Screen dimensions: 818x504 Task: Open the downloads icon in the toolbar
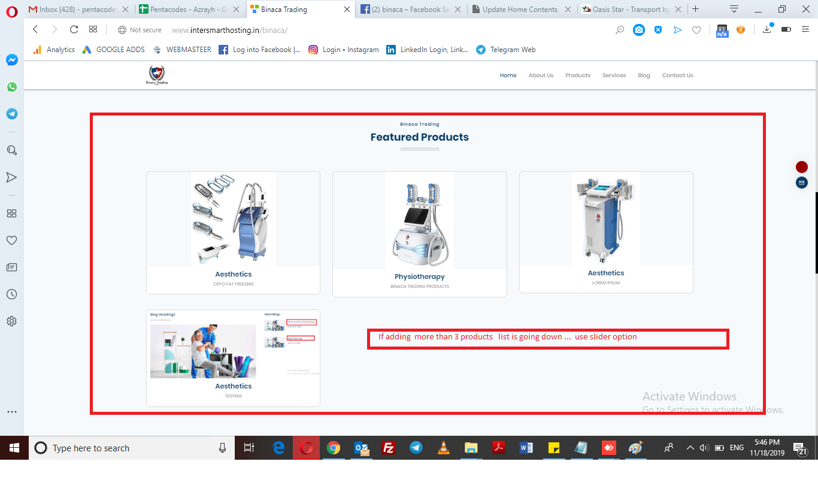[767, 29]
